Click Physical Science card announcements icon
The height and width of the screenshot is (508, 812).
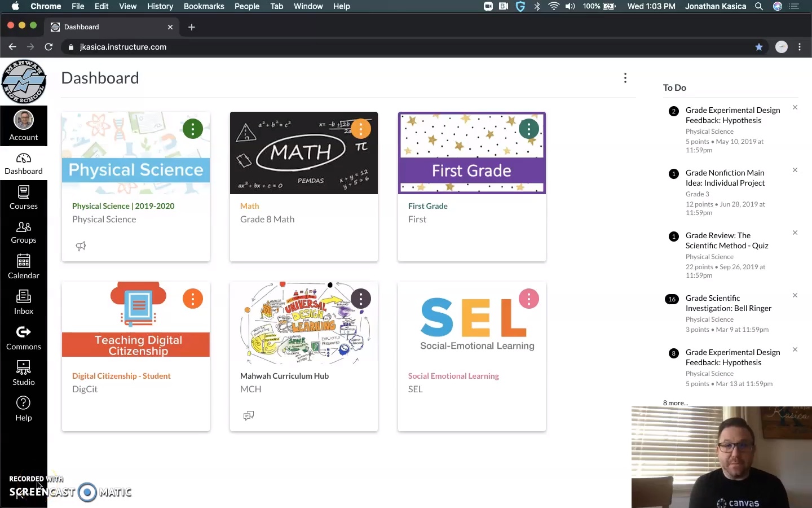[x=81, y=246]
